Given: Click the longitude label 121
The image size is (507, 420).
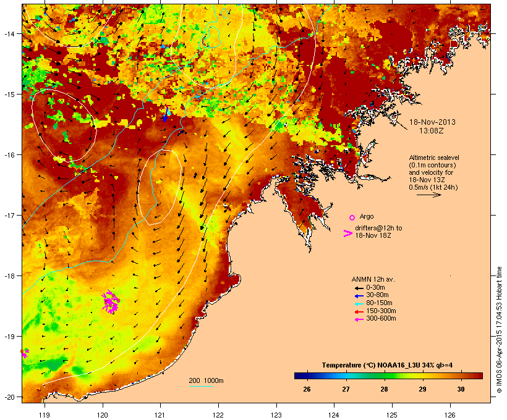Looking at the screenshot, I should 160,415.
